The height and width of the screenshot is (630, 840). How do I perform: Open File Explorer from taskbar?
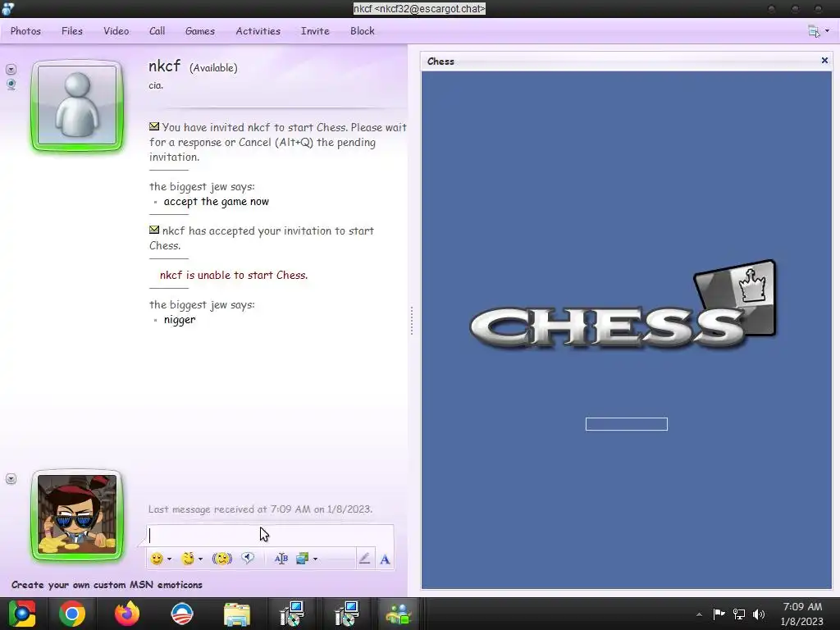tap(237, 614)
